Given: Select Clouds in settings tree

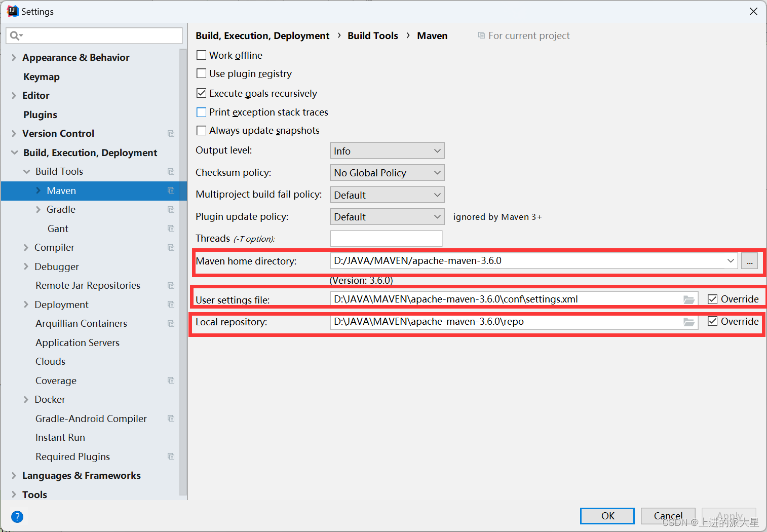Looking at the screenshot, I should coord(50,361).
